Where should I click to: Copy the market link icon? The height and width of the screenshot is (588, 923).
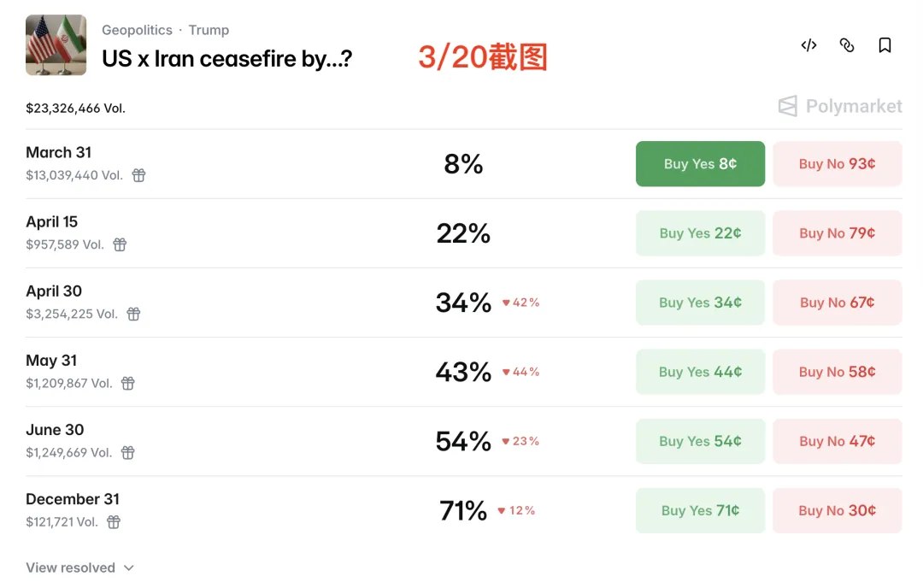pos(847,45)
